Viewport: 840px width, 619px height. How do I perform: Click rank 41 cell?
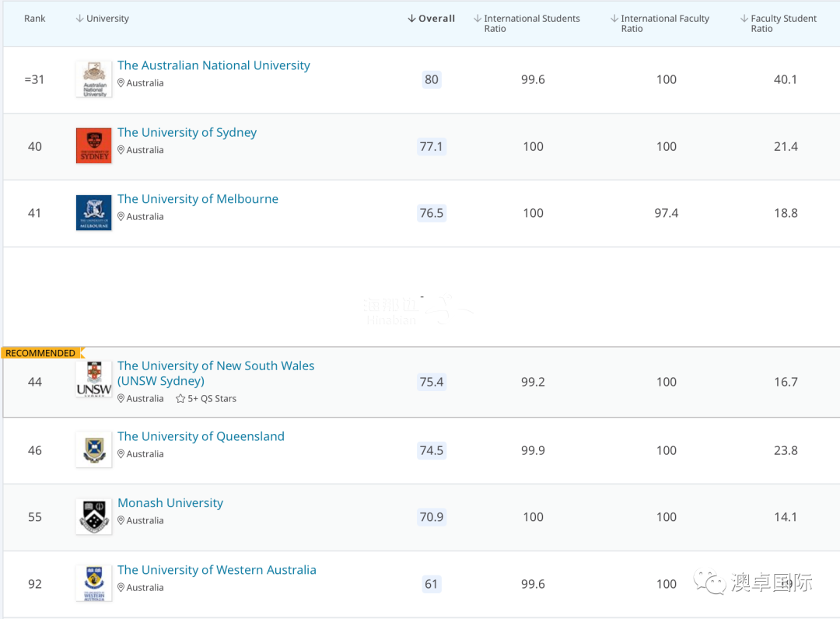click(x=34, y=212)
